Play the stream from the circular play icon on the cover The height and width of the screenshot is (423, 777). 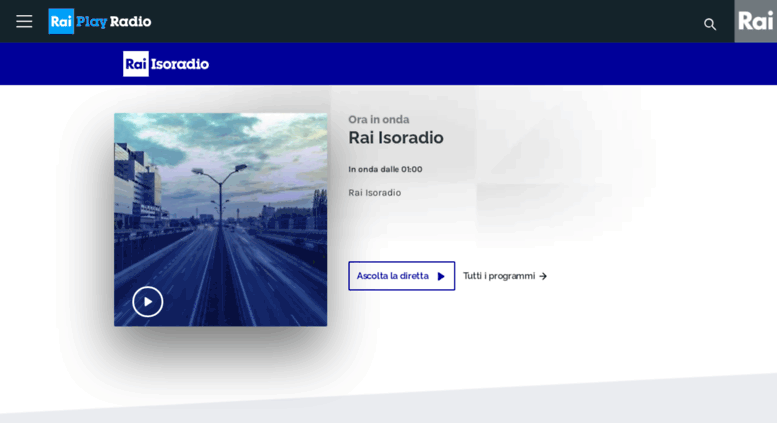148,302
